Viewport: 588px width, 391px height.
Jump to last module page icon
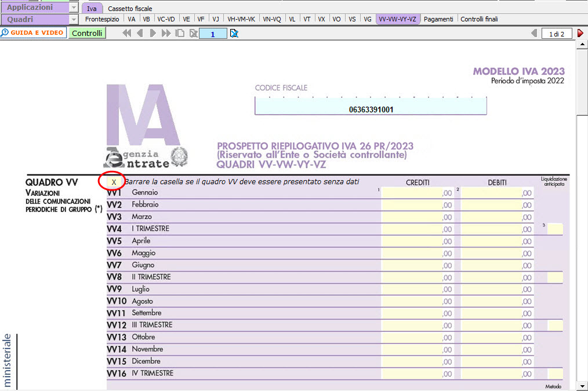tap(166, 34)
